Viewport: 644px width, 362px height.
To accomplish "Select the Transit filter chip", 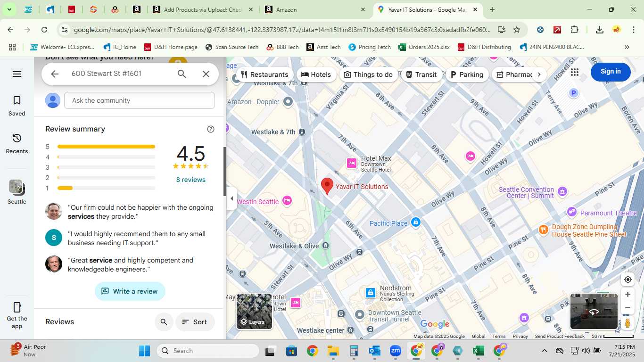I will pos(421,74).
